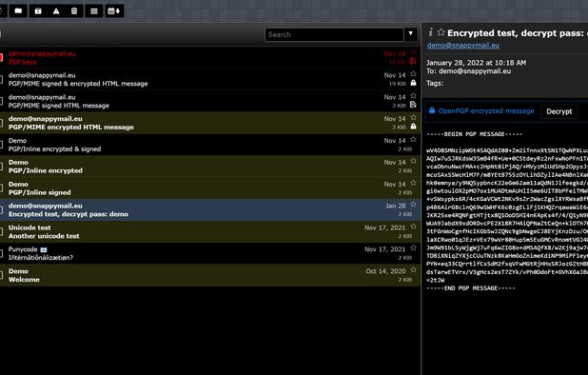
Task: Open PGP/MIME signed HTML message
Action: click(210, 101)
